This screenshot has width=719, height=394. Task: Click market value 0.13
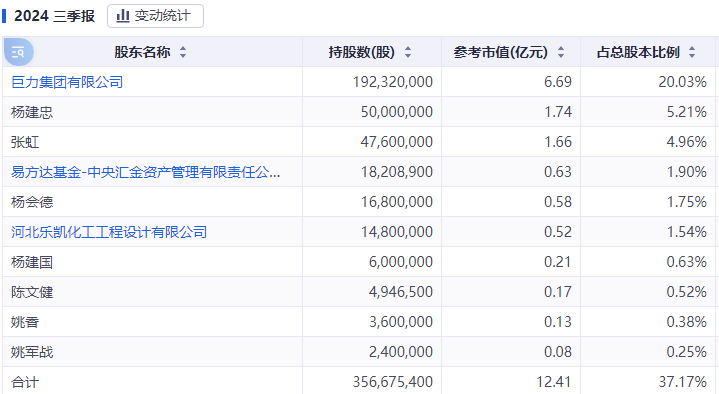558,322
